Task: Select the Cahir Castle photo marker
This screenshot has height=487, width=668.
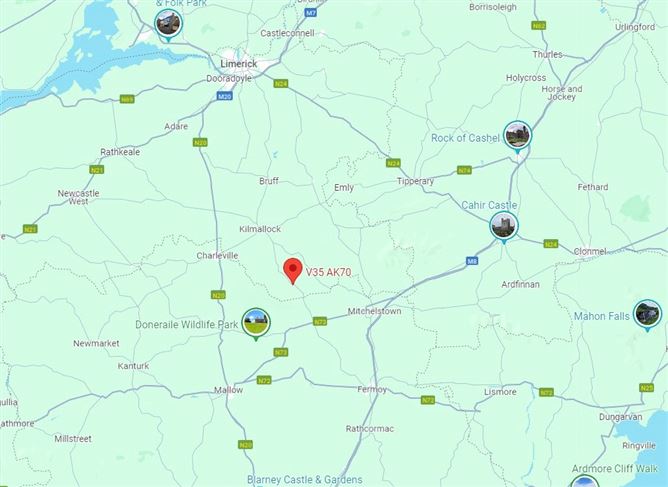Action: coord(504,226)
